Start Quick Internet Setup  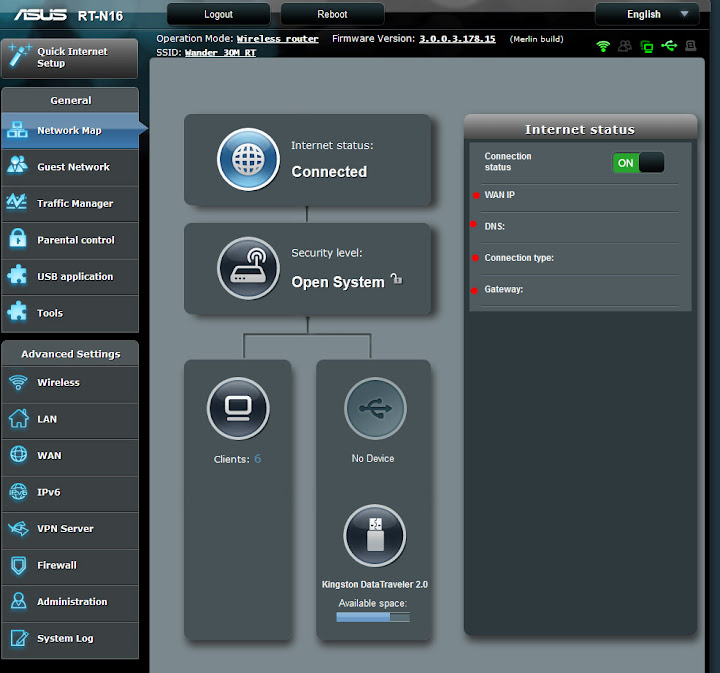70,58
